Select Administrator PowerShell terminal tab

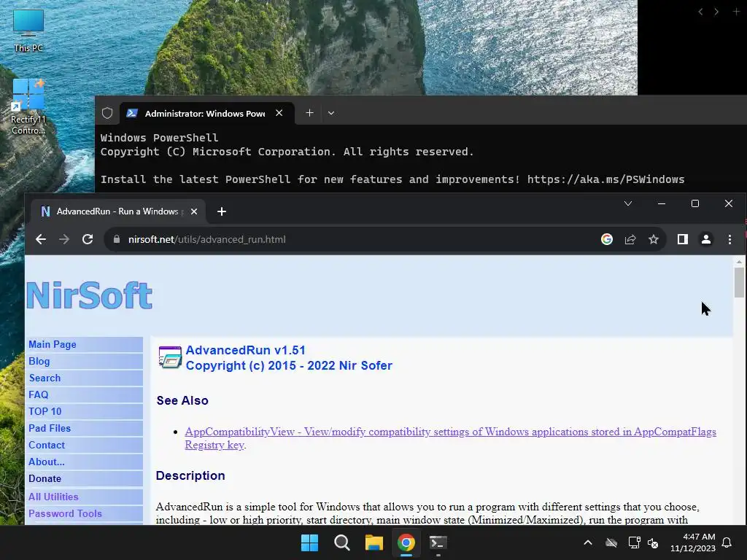(x=206, y=113)
